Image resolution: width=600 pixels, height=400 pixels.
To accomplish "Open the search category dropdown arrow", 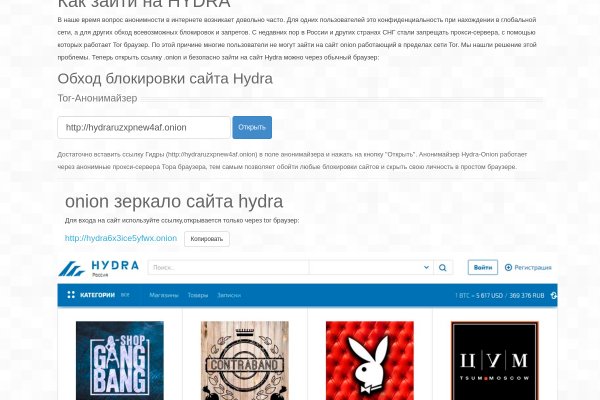I will pyautogui.click(x=427, y=268).
